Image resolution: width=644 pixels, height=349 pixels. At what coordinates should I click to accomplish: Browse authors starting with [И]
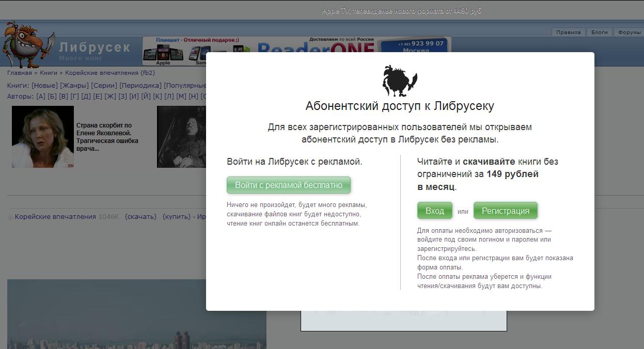(x=134, y=96)
